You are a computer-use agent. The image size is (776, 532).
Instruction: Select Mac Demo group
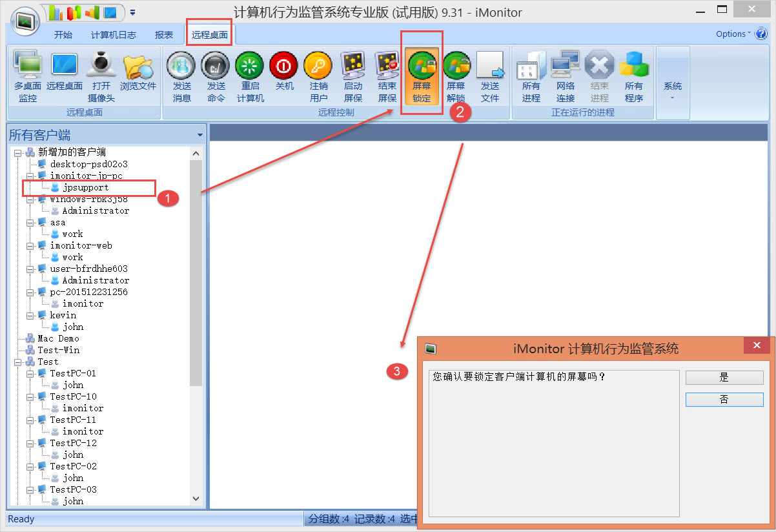click(58, 338)
